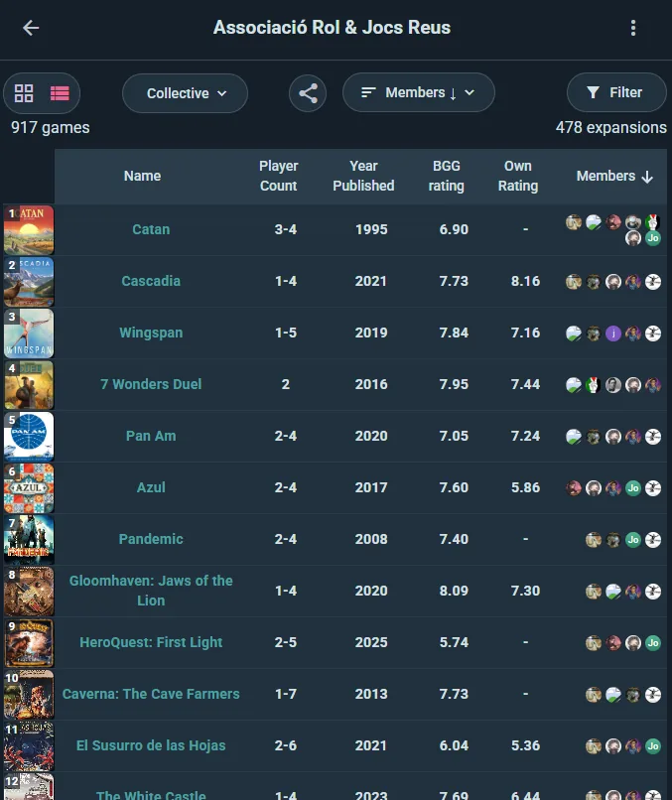The width and height of the screenshot is (672, 800).
Task: Click the Pan Am cover thumbnail
Action: [29, 436]
